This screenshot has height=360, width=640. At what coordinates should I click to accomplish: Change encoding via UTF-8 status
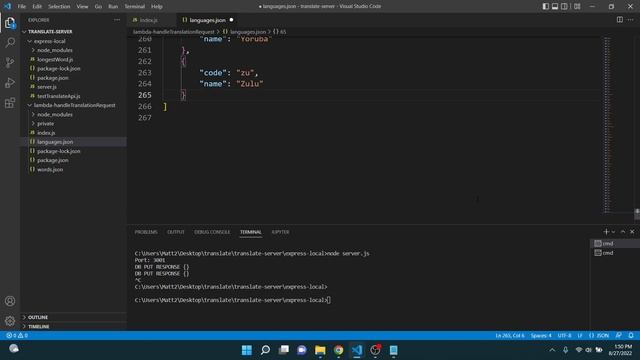[x=564, y=336]
